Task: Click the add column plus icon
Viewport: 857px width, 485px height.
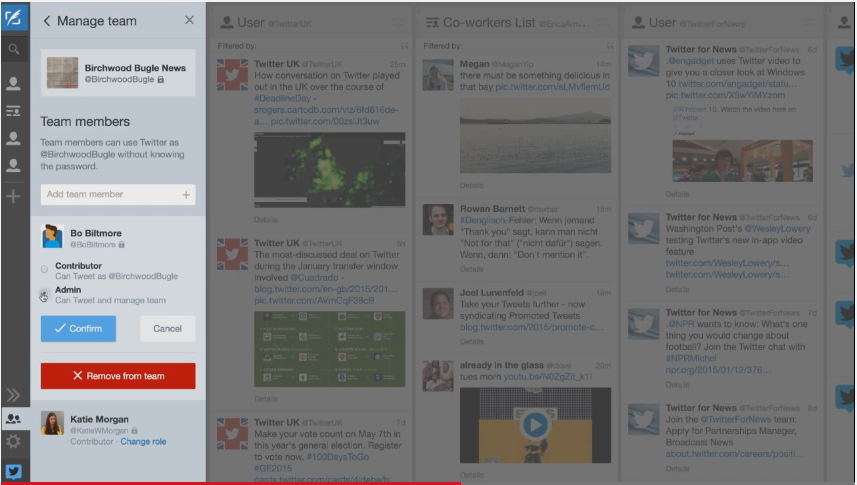Action: click(x=14, y=196)
